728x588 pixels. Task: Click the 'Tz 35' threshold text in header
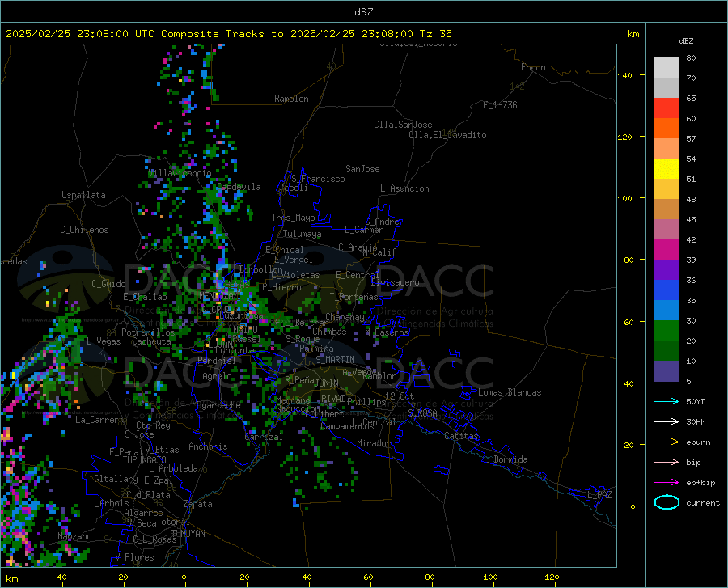436,34
